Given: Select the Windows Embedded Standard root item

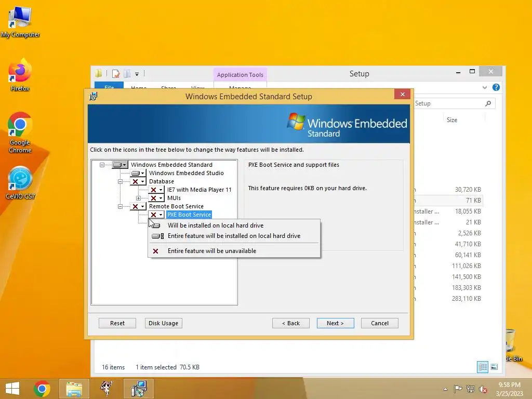Looking at the screenshot, I should pos(171,165).
